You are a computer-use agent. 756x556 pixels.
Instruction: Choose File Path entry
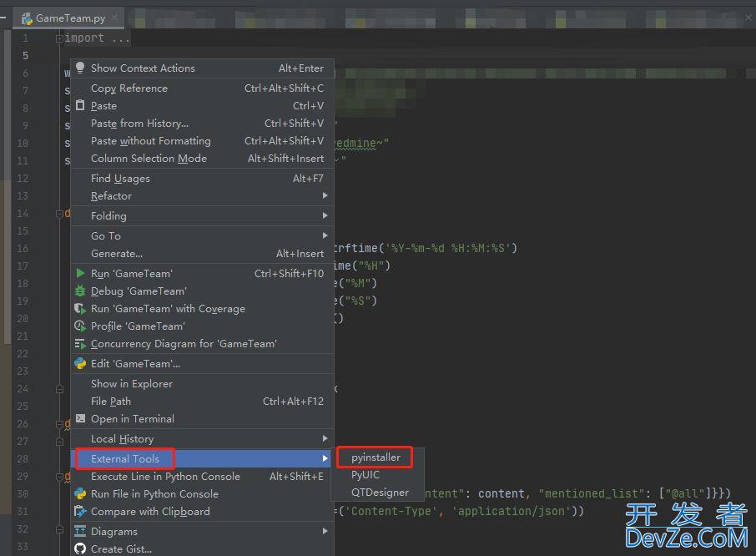tap(203, 402)
